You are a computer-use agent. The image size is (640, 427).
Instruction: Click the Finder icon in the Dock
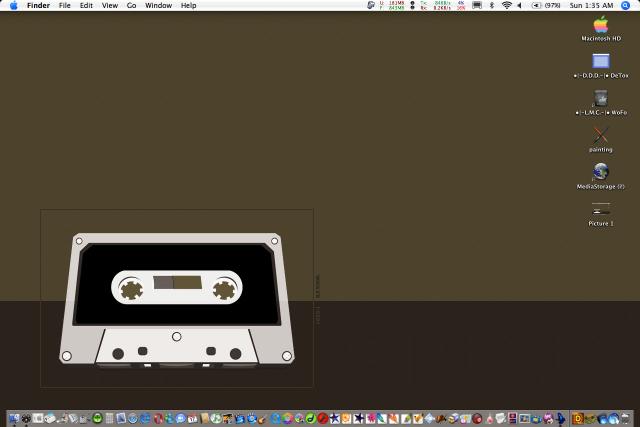pos(14,418)
